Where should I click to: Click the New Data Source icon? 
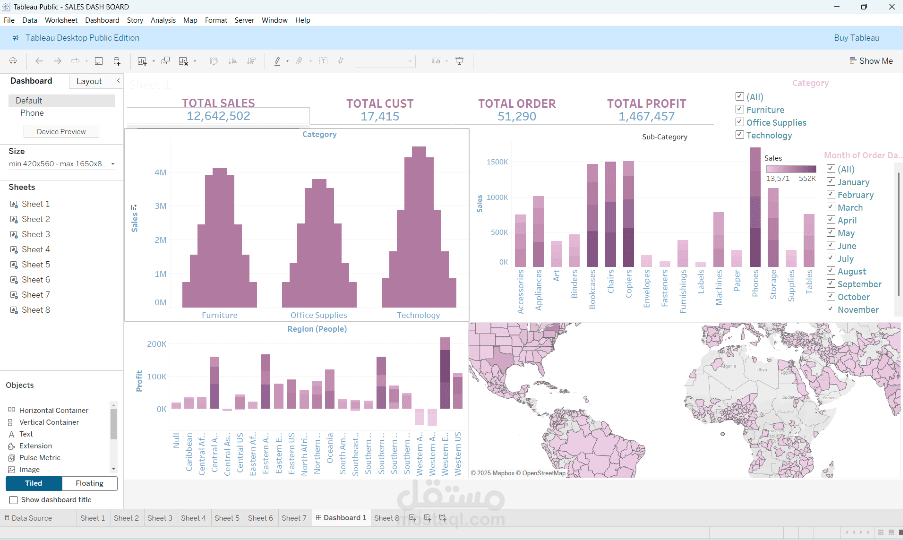coord(117,60)
